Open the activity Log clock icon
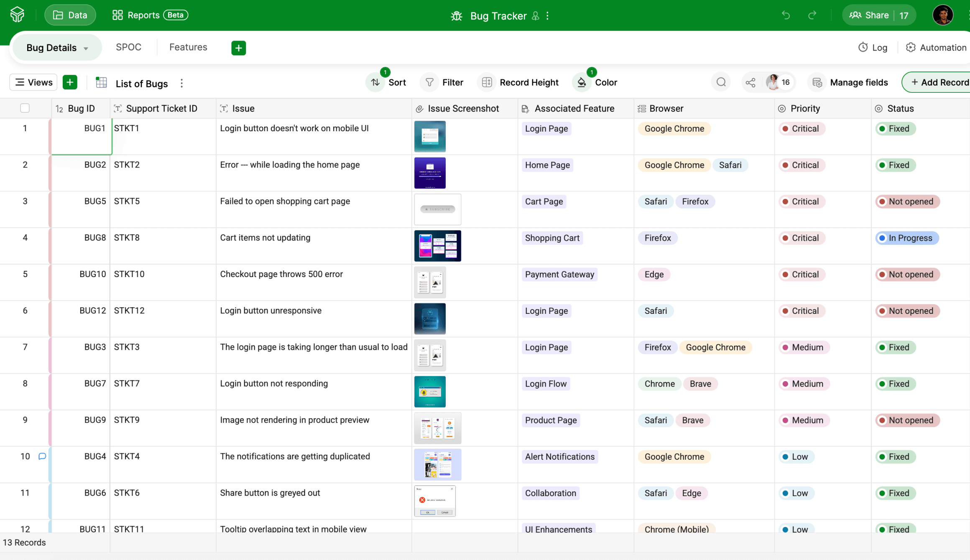970x560 pixels. pyautogui.click(x=863, y=48)
